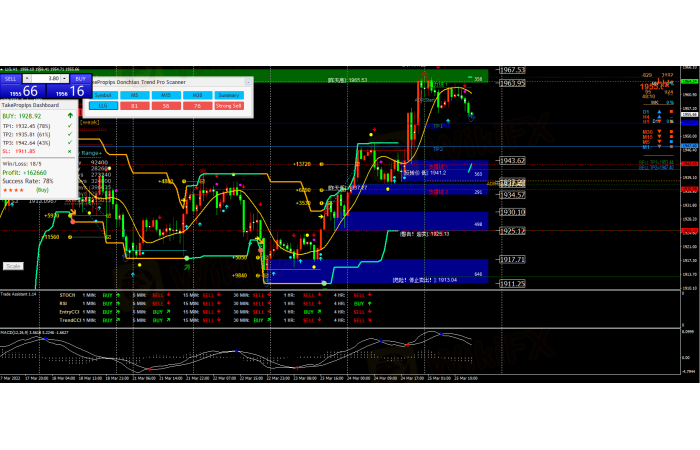
Task: Decrease lot size with left stepper arrow
Action: [x=27, y=77]
